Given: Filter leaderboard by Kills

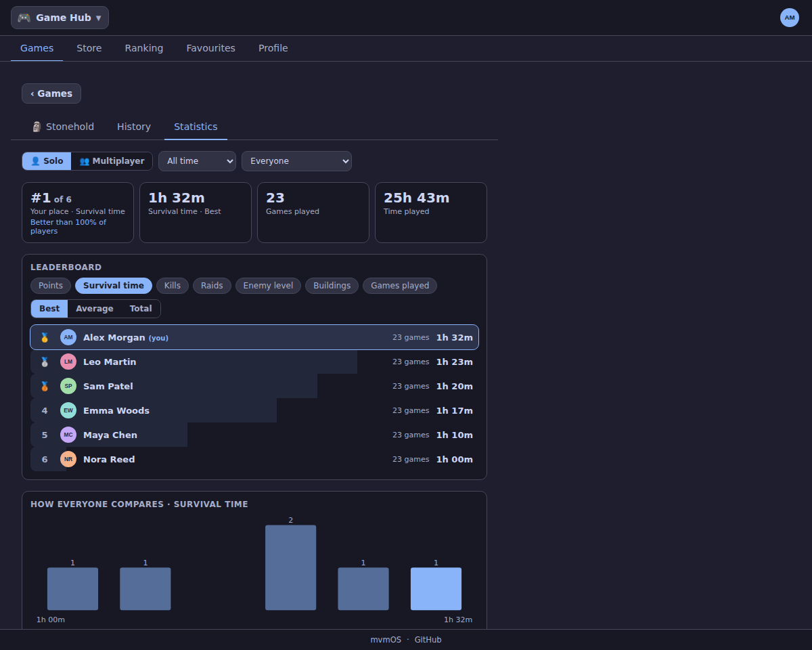Looking at the screenshot, I should point(173,286).
